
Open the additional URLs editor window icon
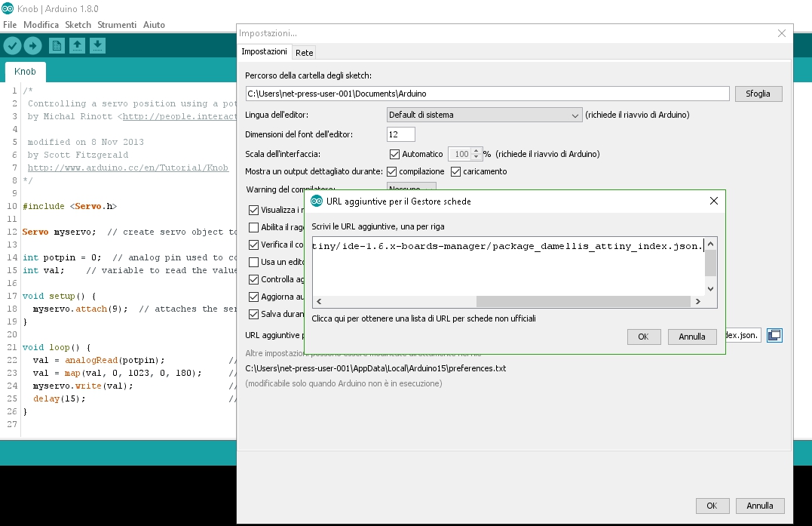click(774, 335)
